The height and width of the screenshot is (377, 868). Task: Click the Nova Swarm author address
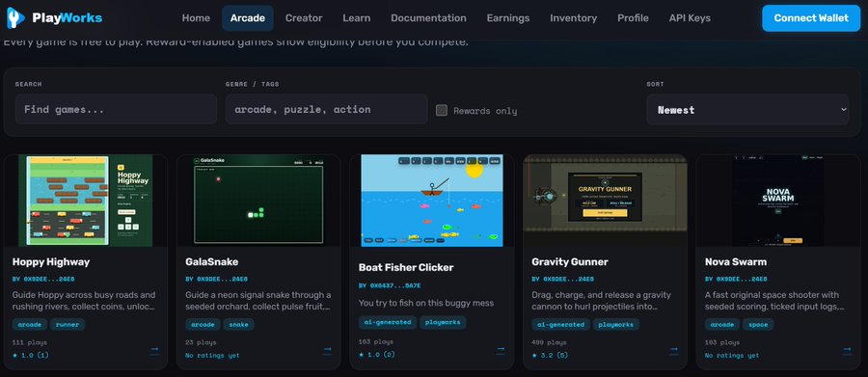[x=736, y=279]
